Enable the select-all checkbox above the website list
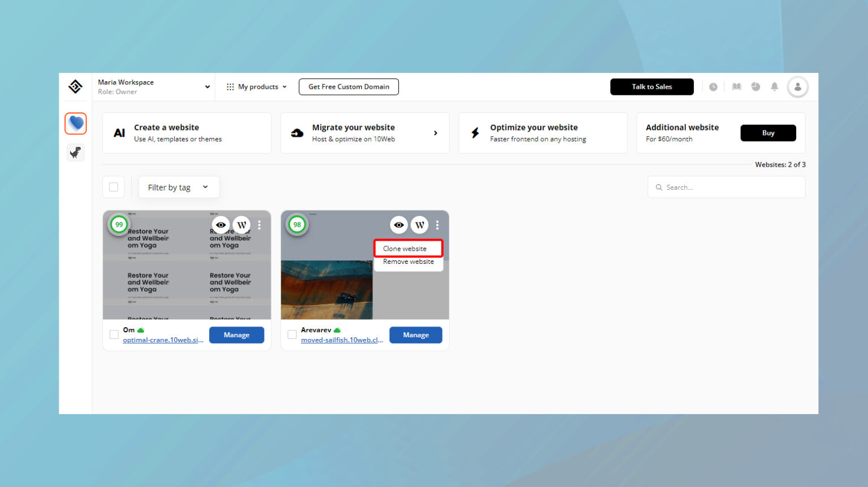Image resolution: width=868 pixels, height=487 pixels. pos(113,186)
